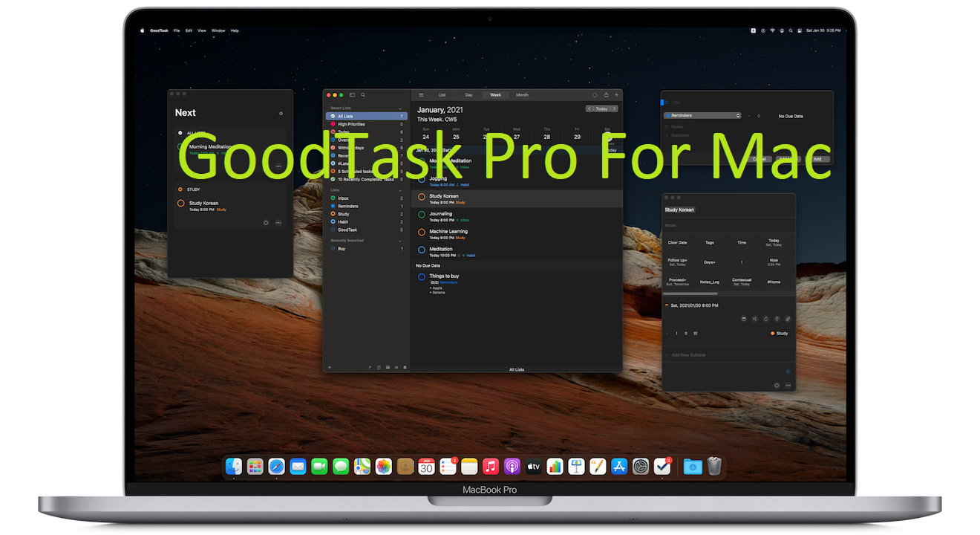Switch to the Month view tab
Image resolution: width=980 pixels, height=535 pixels.
[522, 95]
